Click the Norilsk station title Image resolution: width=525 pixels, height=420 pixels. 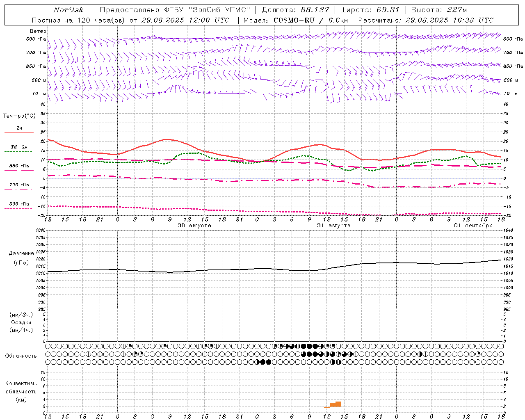point(68,10)
